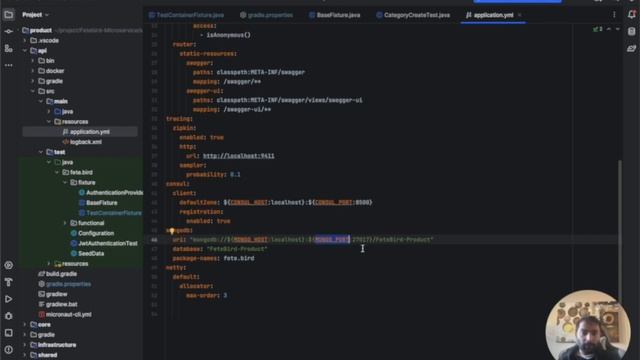Click the CONSUL_HOST variable reference
Viewport: 640px width, 360px height.
[249, 202]
